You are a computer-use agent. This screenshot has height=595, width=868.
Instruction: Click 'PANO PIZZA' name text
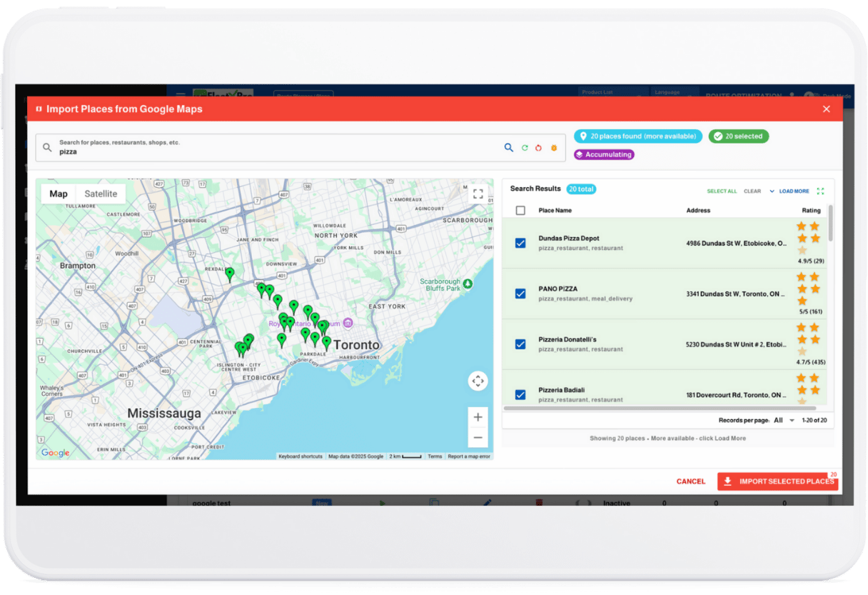(558, 289)
